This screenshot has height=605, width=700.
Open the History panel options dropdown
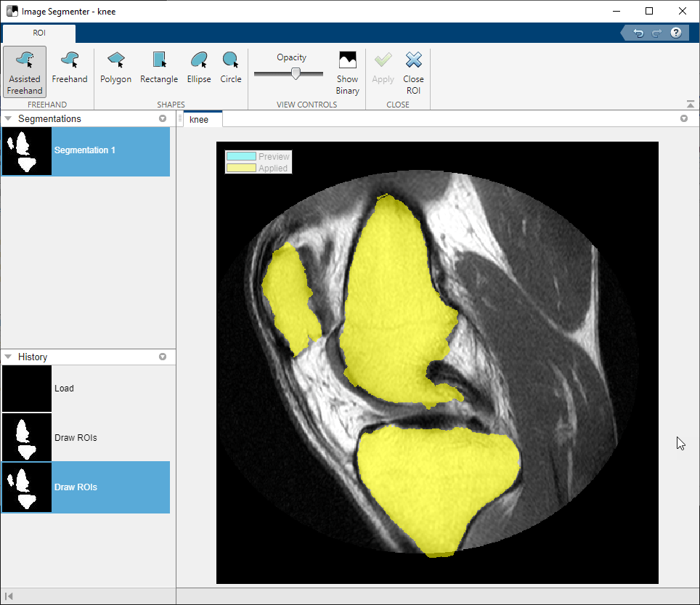click(x=163, y=357)
